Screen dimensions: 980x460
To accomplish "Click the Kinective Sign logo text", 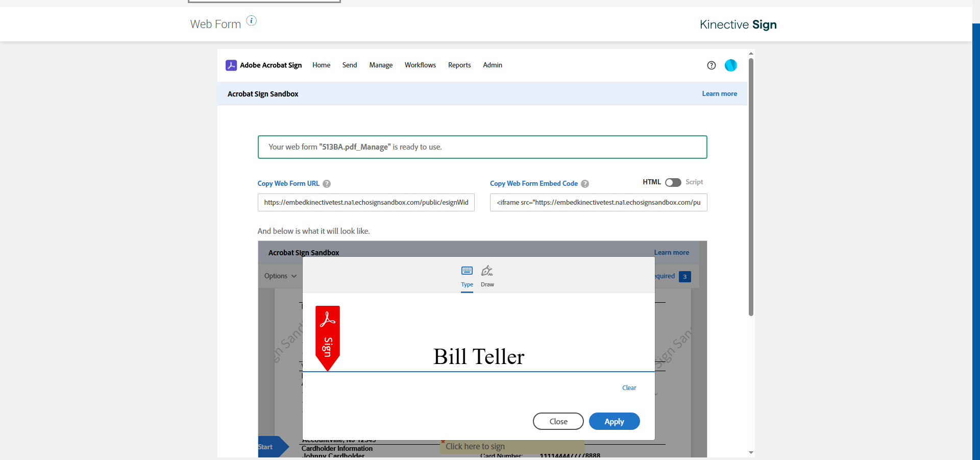I will click(x=738, y=25).
